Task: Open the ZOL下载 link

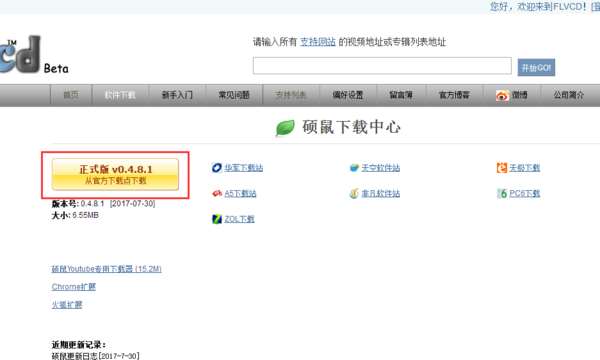Action: coord(239,219)
